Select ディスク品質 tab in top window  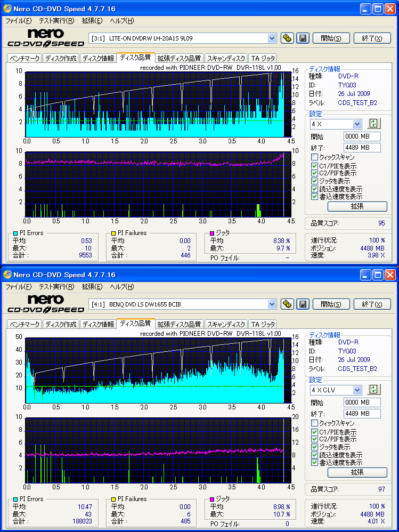[x=136, y=58]
